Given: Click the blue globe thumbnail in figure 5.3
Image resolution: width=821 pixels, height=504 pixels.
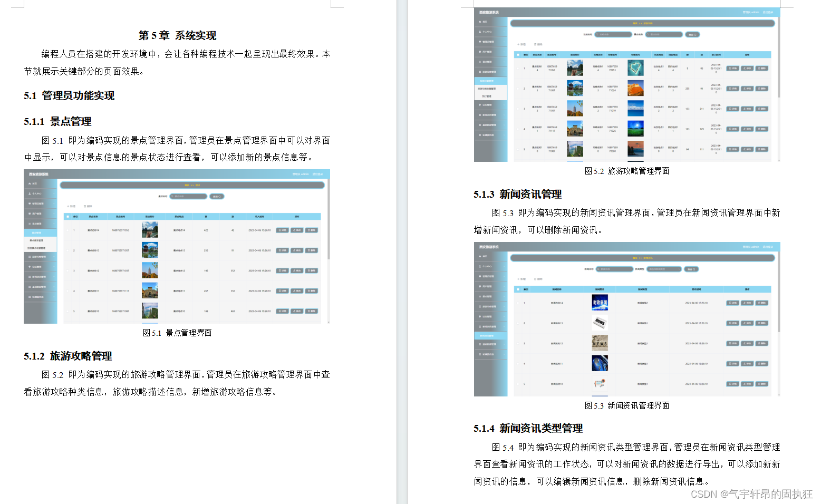Looking at the screenshot, I should [600, 363].
